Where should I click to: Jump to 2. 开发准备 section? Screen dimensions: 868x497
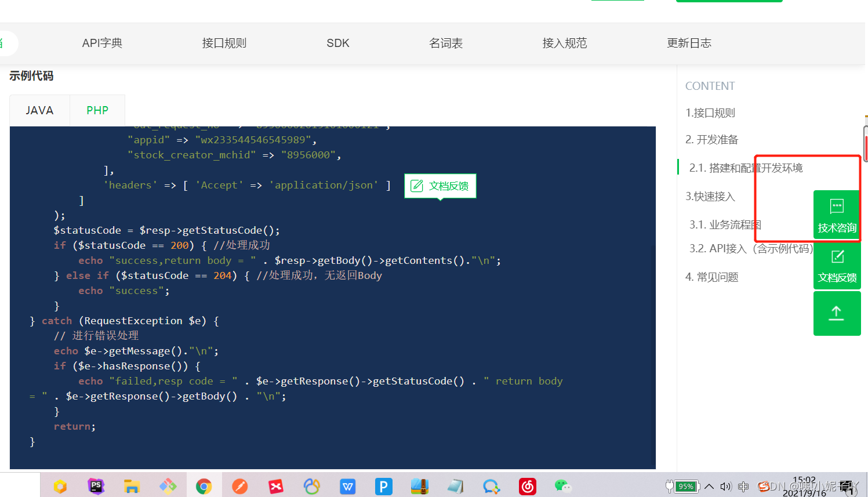711,140
